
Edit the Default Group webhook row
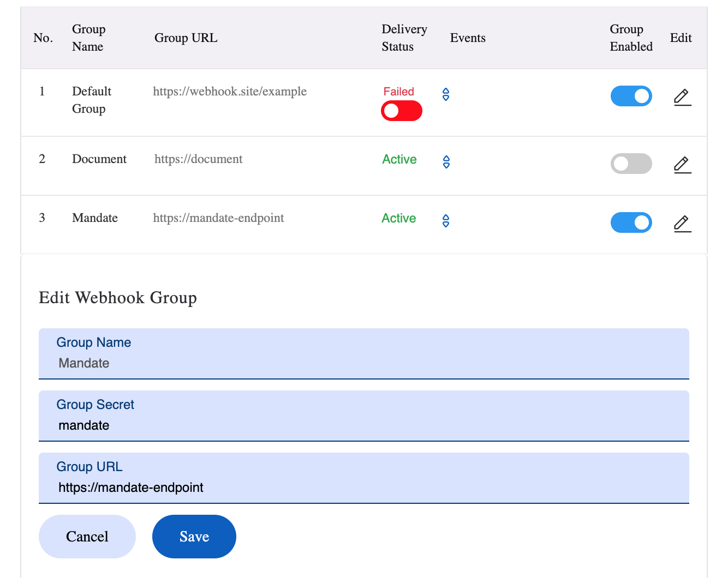coord(682,97)
